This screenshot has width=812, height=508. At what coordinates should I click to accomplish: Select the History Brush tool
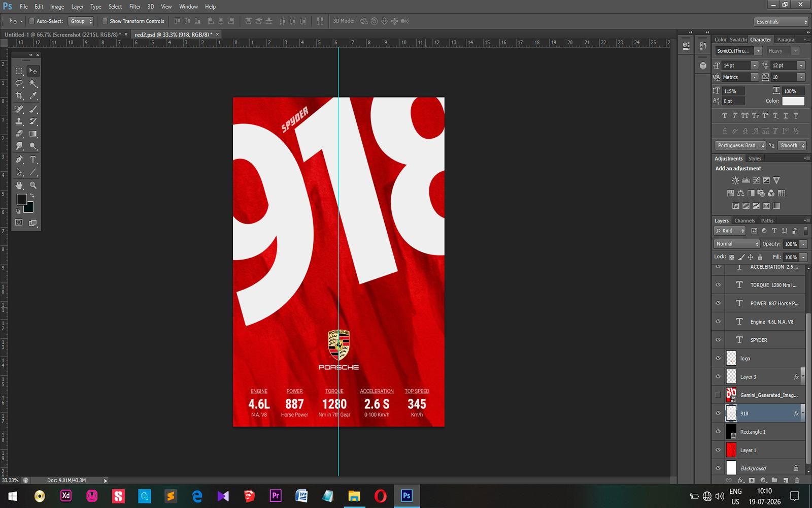point(33,121)
